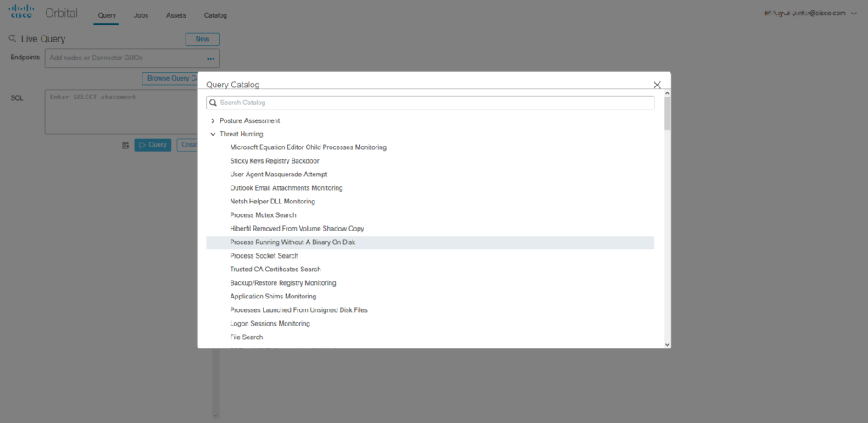Image resolution: width=868 pixels, height=423 pixels.
Task: Click the clipboard icon beside the Query button
Action: click(x=125, y=145)
